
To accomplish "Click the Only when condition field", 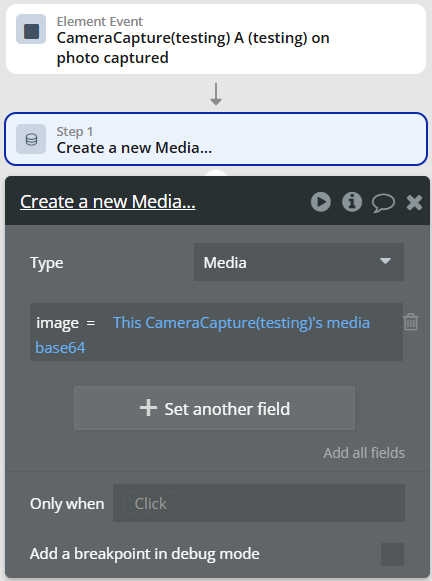I will pyautogui.click(x=259, y=503).
